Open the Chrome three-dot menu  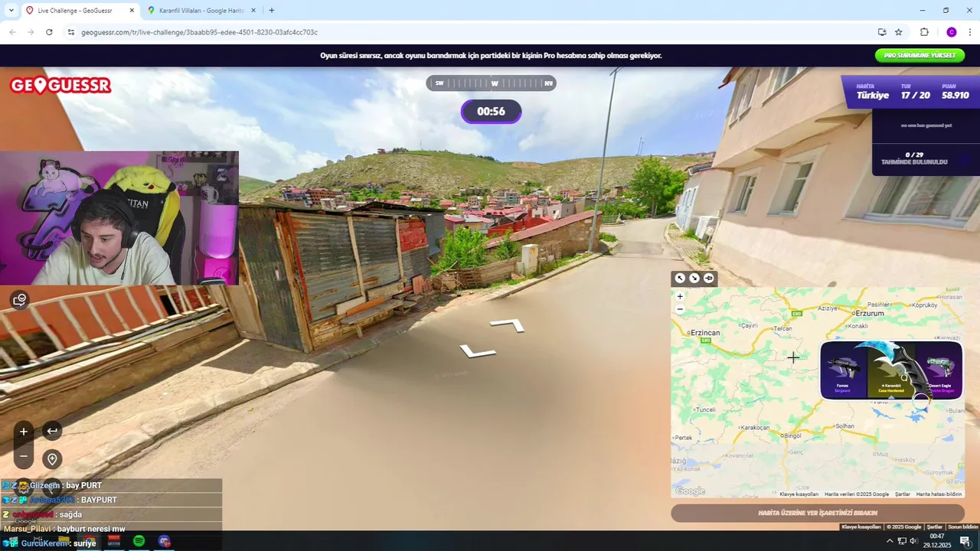(x=969, y=32)
